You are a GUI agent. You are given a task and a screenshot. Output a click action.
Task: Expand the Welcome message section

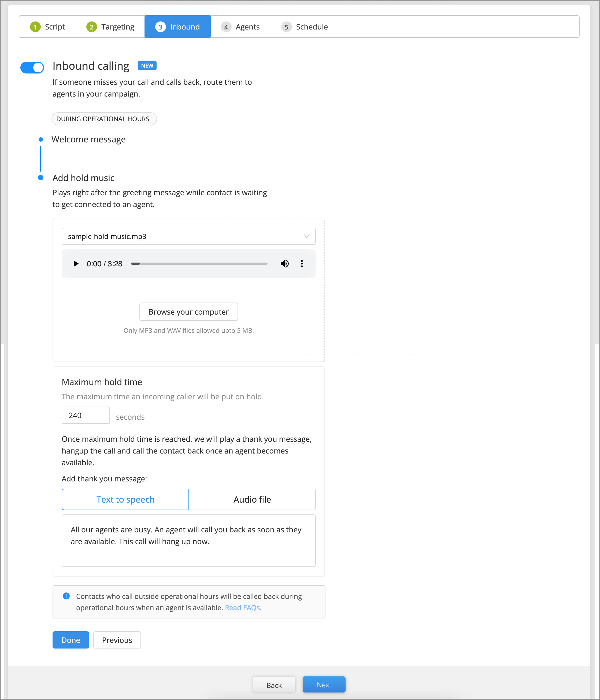88,139
